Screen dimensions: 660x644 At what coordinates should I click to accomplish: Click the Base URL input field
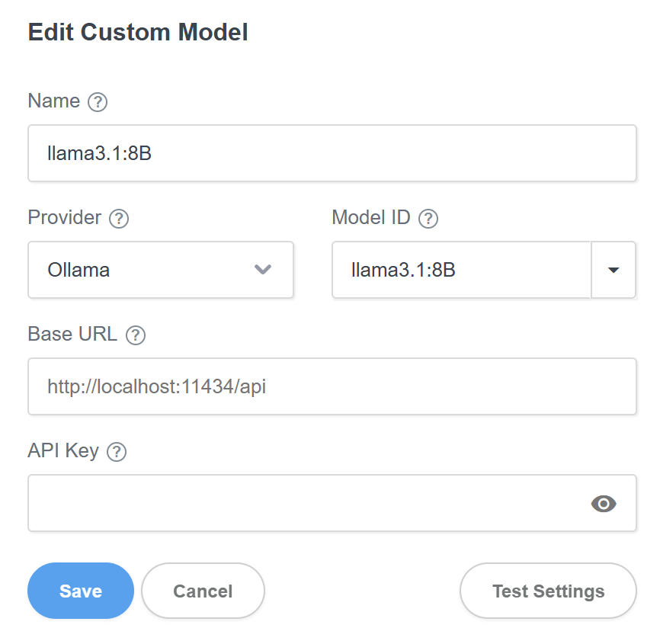tap(332, 386)
